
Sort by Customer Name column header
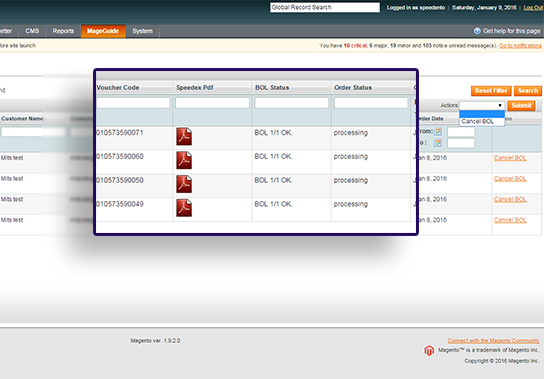click(x=22, y=119)
